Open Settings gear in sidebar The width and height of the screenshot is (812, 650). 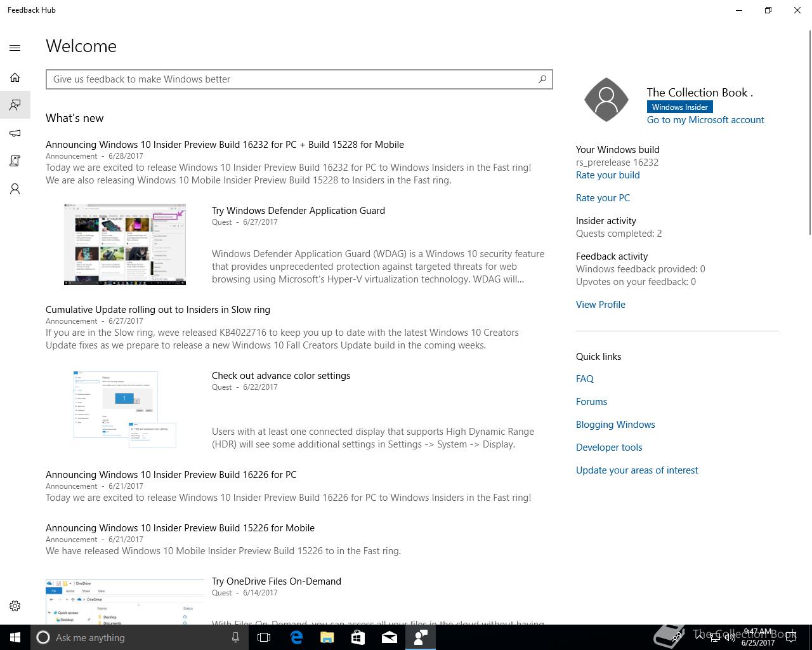[x=15, y=606]
